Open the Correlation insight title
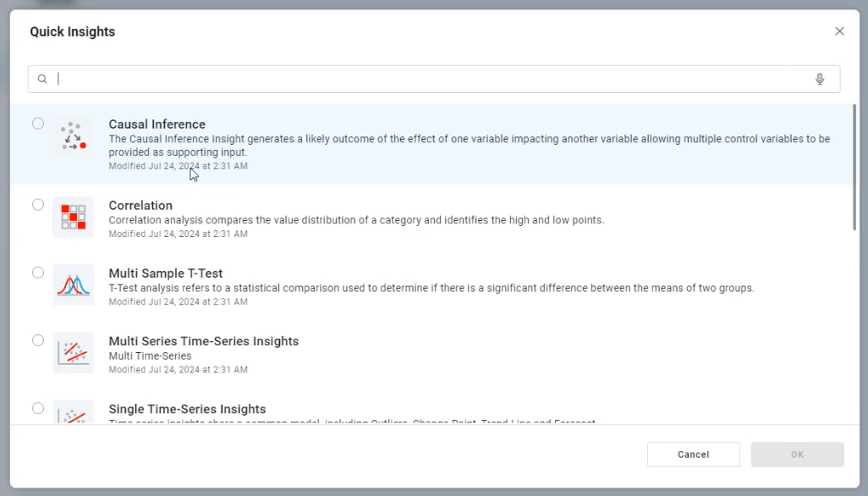This screenshot has width=868, height=496. click(x=140, y=206)
